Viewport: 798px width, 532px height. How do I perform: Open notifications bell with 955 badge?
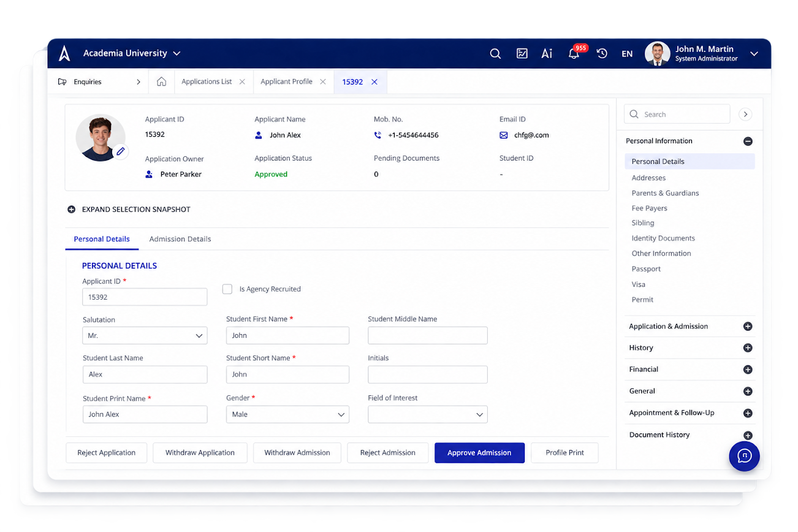(x=574, y=53)
